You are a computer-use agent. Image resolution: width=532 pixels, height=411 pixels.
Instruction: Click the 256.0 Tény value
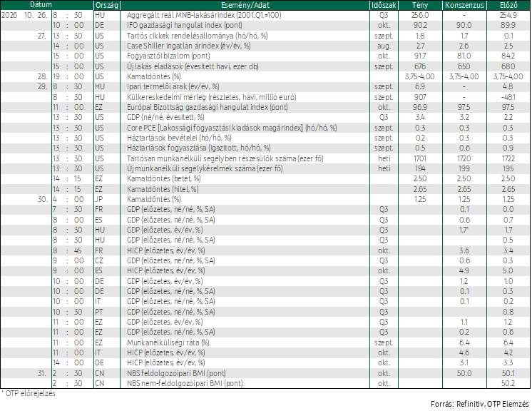(420, 15)
